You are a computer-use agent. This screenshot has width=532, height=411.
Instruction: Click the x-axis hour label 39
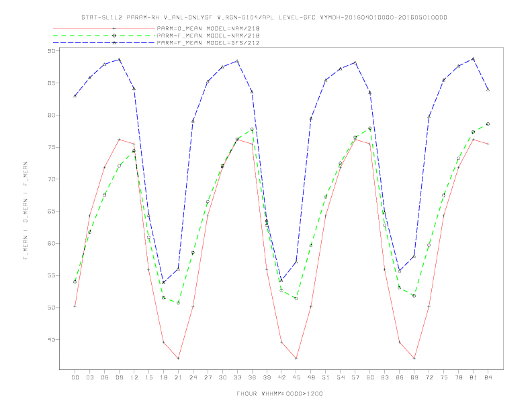click(x=267, y=377)
